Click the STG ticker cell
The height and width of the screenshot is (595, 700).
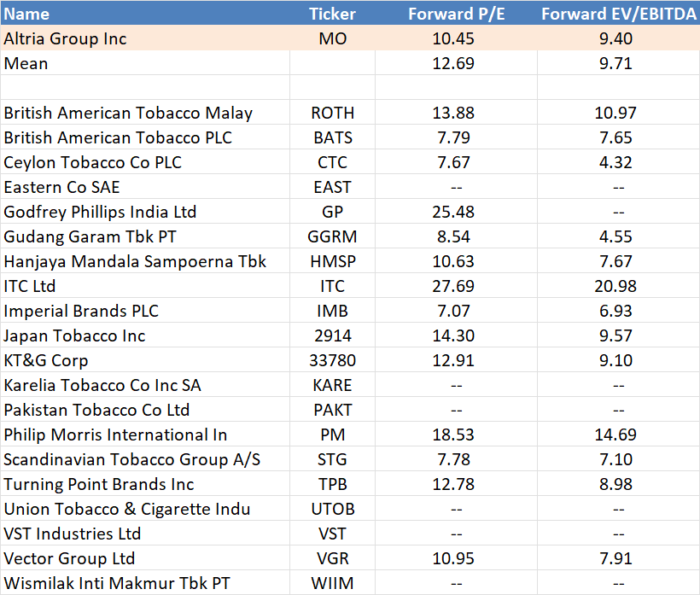333,459
